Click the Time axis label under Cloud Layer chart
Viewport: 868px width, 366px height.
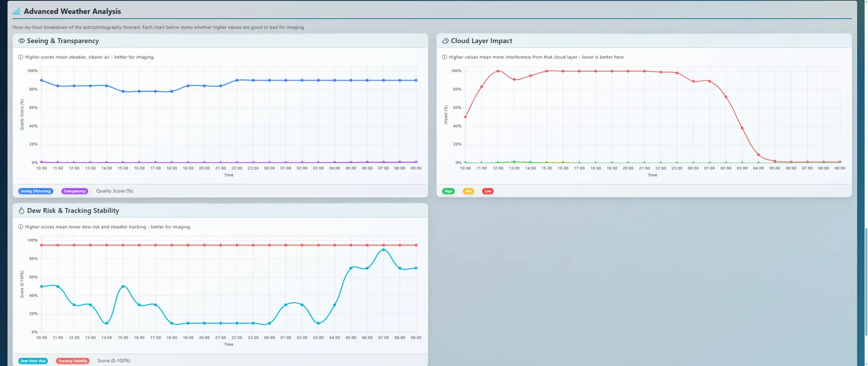tap(653, 175)
